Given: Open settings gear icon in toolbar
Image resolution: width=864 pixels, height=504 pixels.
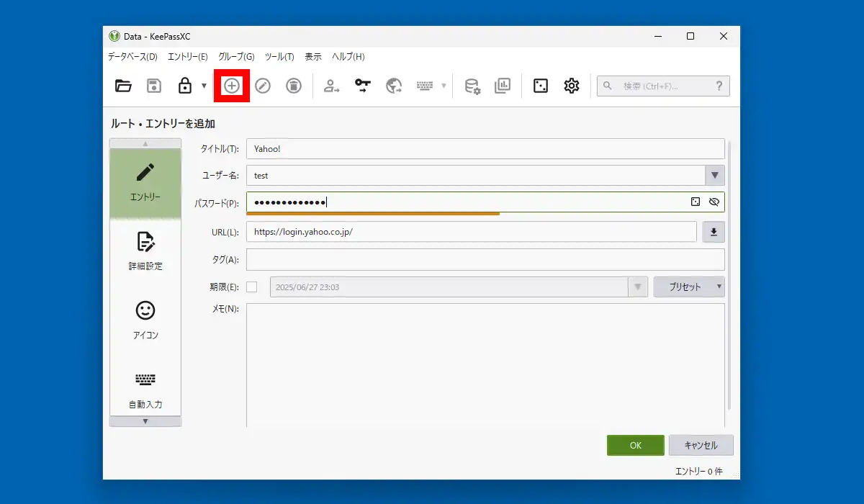Looking at the screenshot, I should [x=572, y=86].
